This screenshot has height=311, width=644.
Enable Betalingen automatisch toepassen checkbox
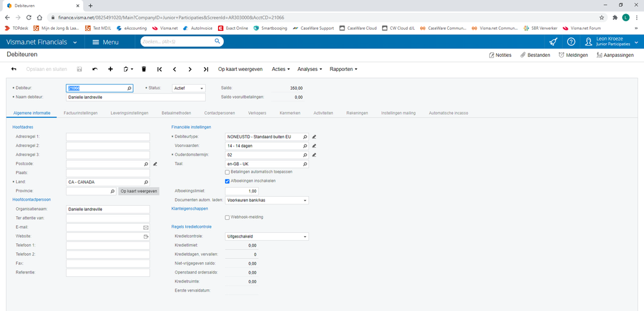click(x=227, y=172)
